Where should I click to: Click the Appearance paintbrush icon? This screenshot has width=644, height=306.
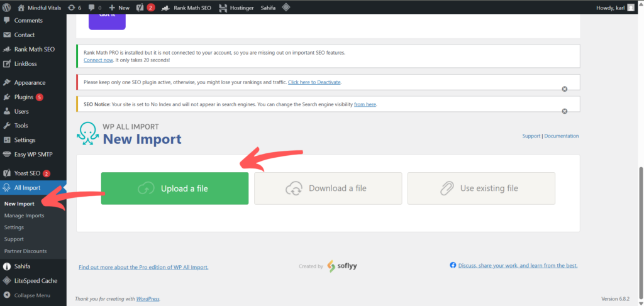[6, 82]
